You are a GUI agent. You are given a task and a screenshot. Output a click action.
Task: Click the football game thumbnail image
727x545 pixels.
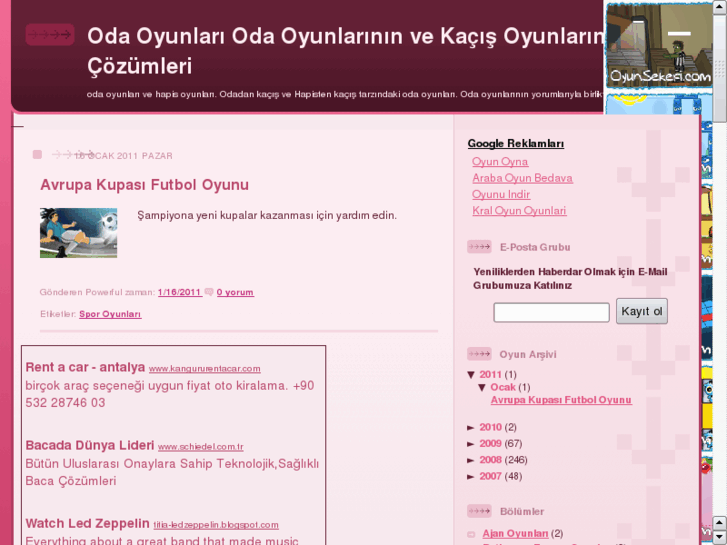coord(78,233)
